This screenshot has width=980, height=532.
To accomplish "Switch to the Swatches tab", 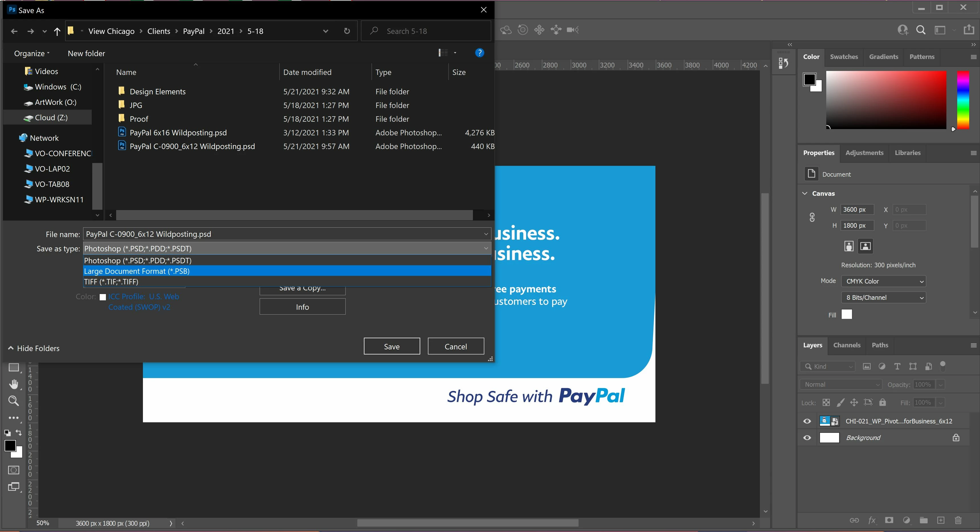I will pos(844,57).
